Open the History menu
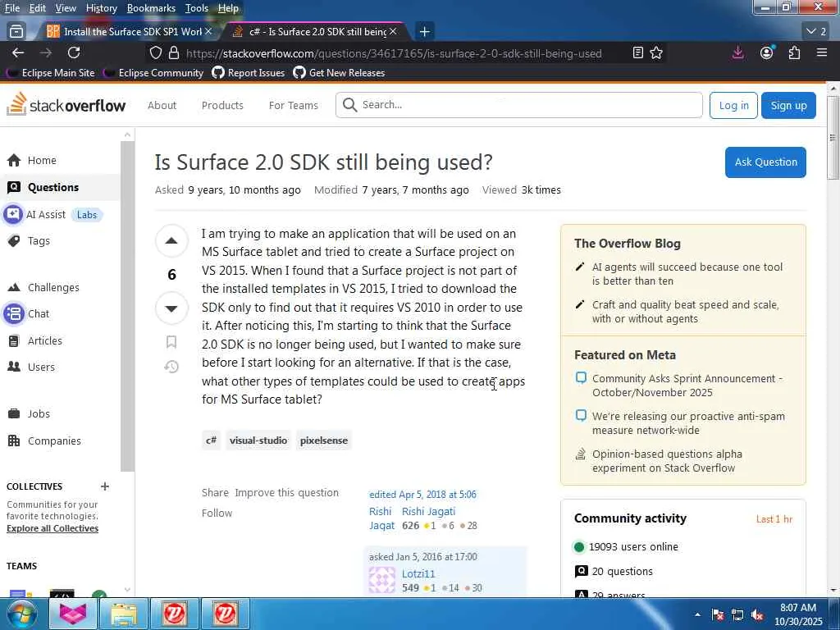Image resolution: width=840 pixels, height=630 pixels. (x=101, y=8)
